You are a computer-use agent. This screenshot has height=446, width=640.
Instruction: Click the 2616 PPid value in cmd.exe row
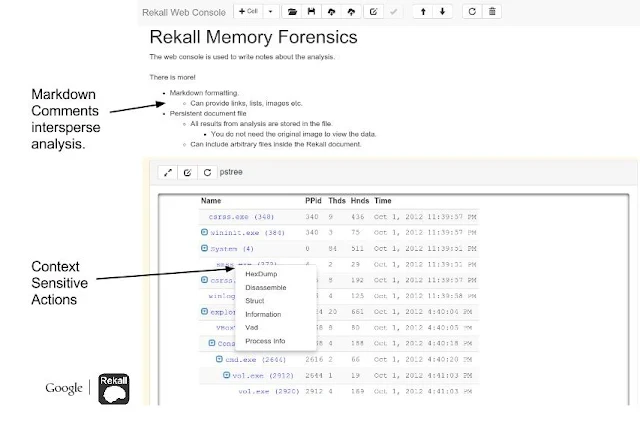(314, 359)
